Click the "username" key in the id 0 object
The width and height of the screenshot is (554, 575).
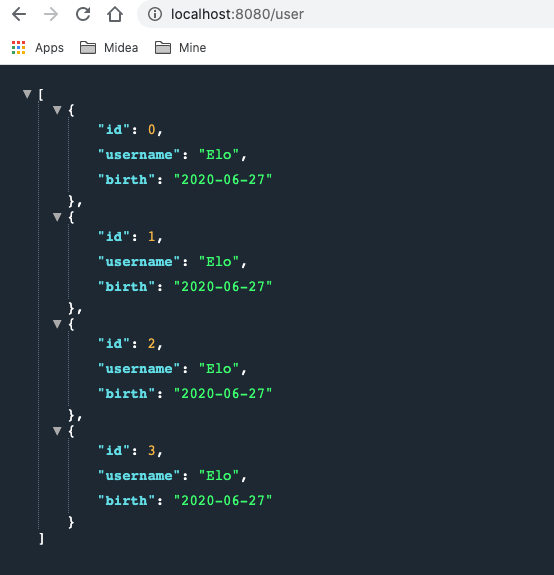coord(139,155)
